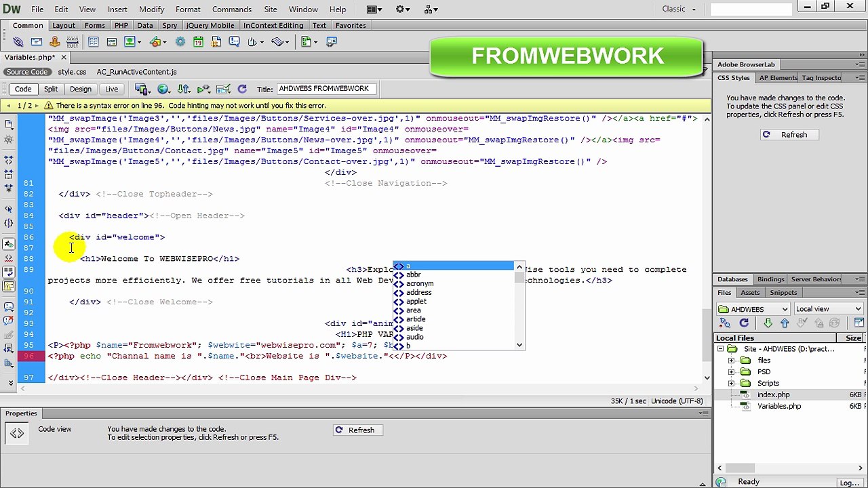Open the AHDWEBS site dropdown
Viewport: 868px width, 488px height.
point(752,309)
